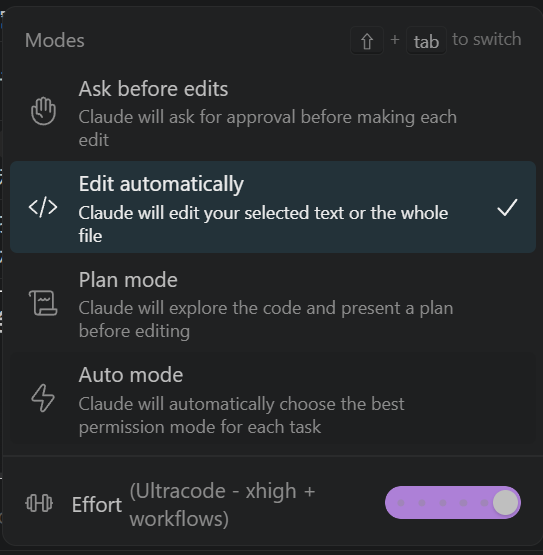Click the tab key badge
Viewport: 543px width, 555px height.
point(426,41)
